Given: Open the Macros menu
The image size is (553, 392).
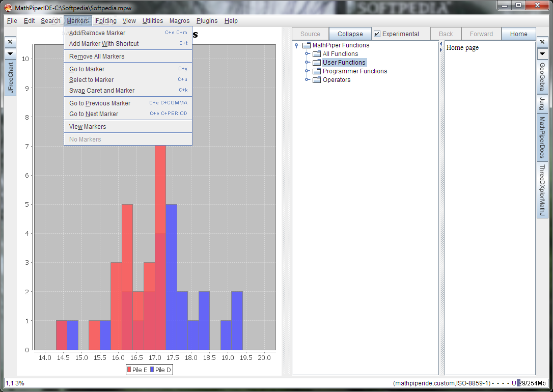Looking at the screenshot, I should click(179, 21).
